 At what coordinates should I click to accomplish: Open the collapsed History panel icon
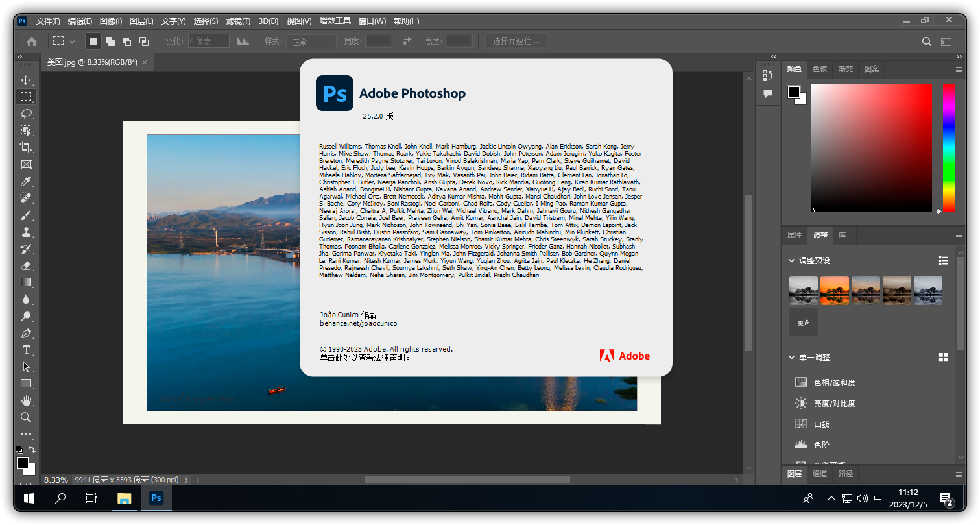click(x=768, y=75)
